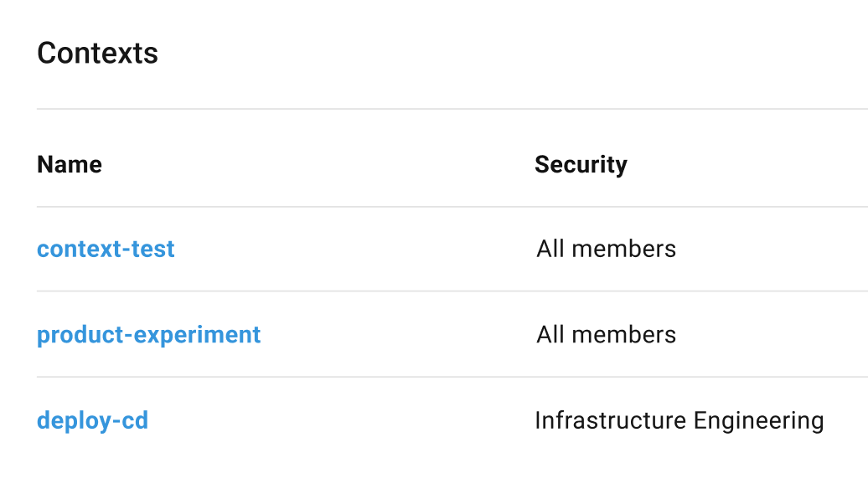Click the 'experiment' part of product-experiment link

tap(197, 336)
